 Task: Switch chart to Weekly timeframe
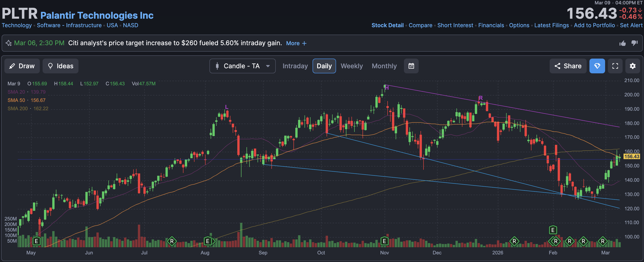[x=351, y=66]
